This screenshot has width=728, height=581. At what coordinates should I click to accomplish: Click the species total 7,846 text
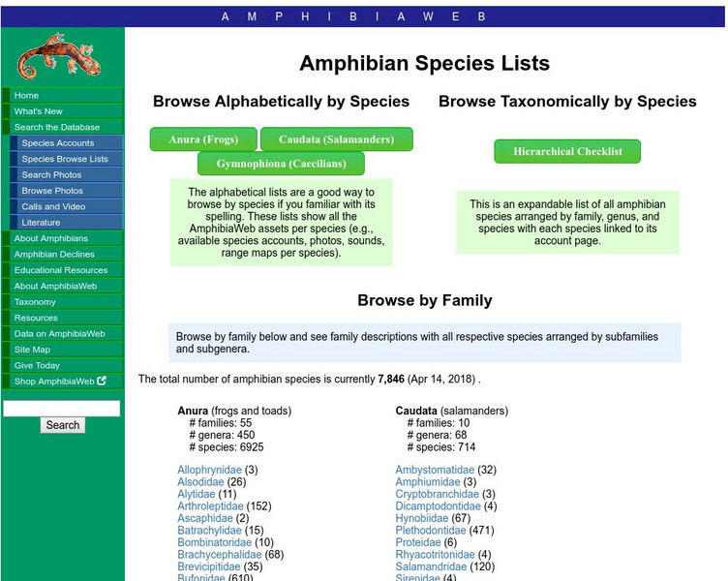click(391, 379)
